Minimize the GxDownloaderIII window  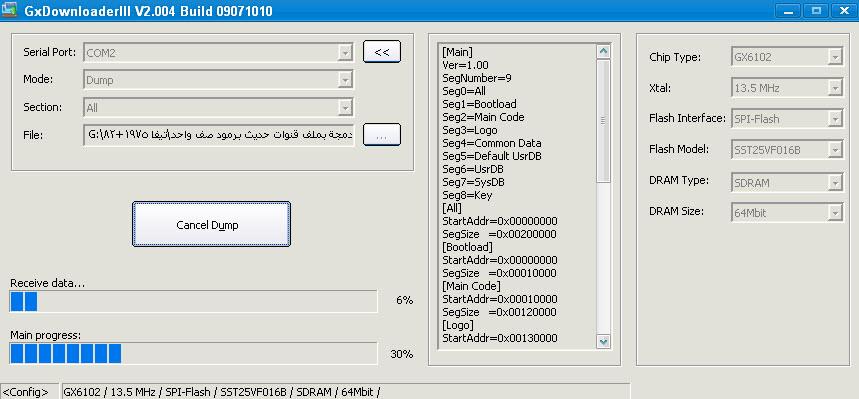coord(788,10)
